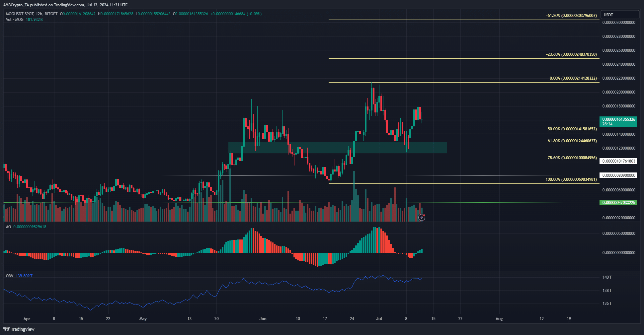Select the 50.00% Fibonacci retracement label

tap(572, 129)
